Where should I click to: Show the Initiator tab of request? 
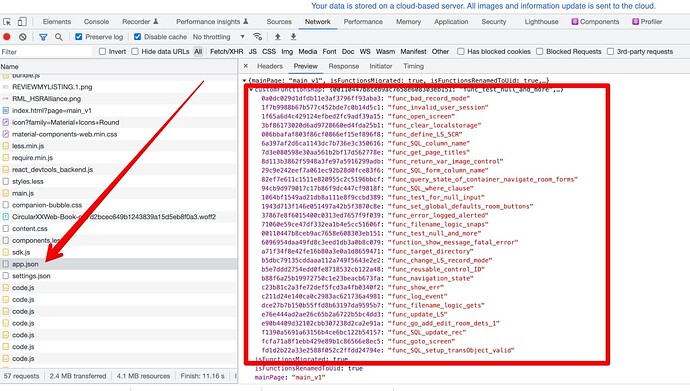point(381,66)
